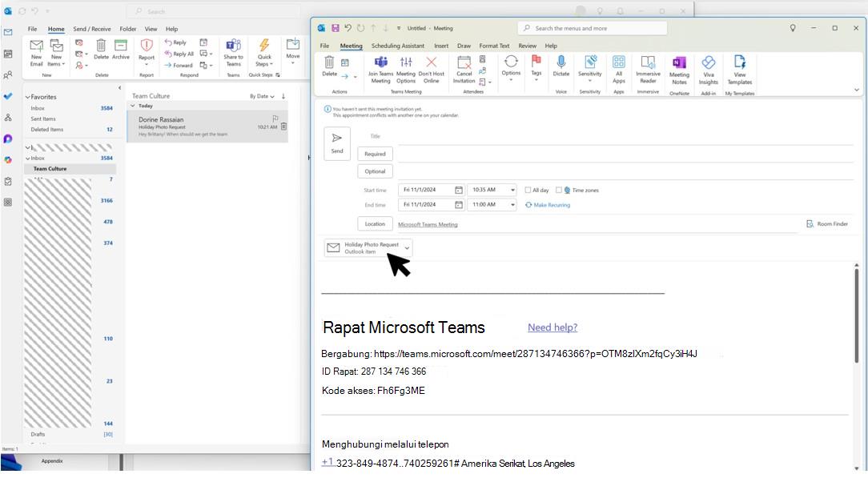The image size is (868, 478).
Task: Open Insert tab in meeting window
Action: coord(441,46)
